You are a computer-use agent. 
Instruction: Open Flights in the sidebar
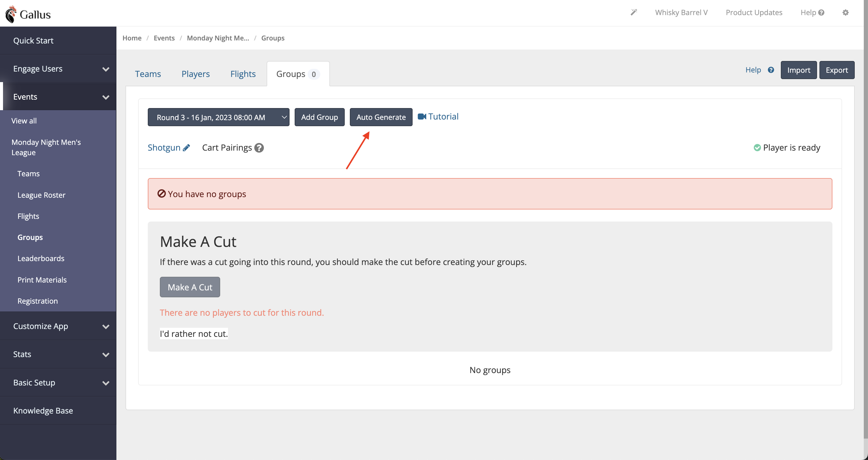(x=28, y=216)
